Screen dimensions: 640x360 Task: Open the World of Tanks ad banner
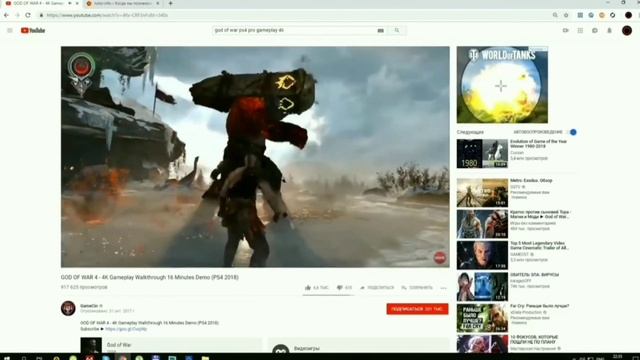point(502,84)
